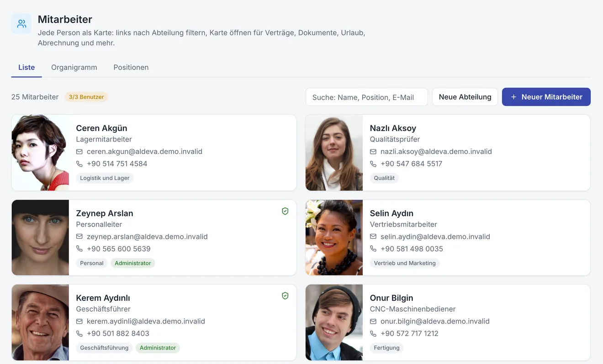603x364 pixels.
Task: Open Ceren Akgün's profile photo
Action: pyautogui.click(x=40, y=153)
